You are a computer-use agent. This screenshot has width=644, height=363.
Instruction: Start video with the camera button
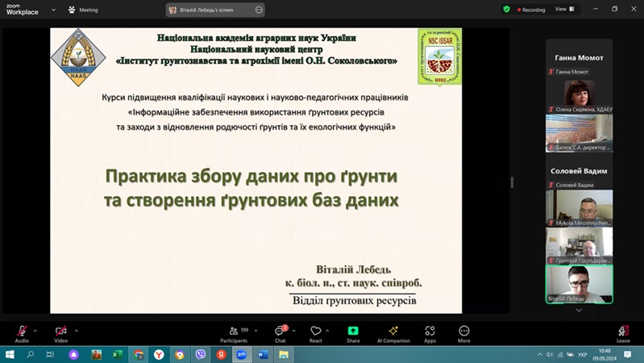pos(60,334)
